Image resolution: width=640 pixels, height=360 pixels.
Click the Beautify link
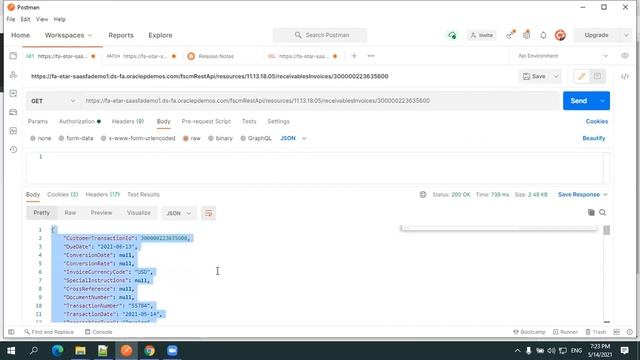593,138
